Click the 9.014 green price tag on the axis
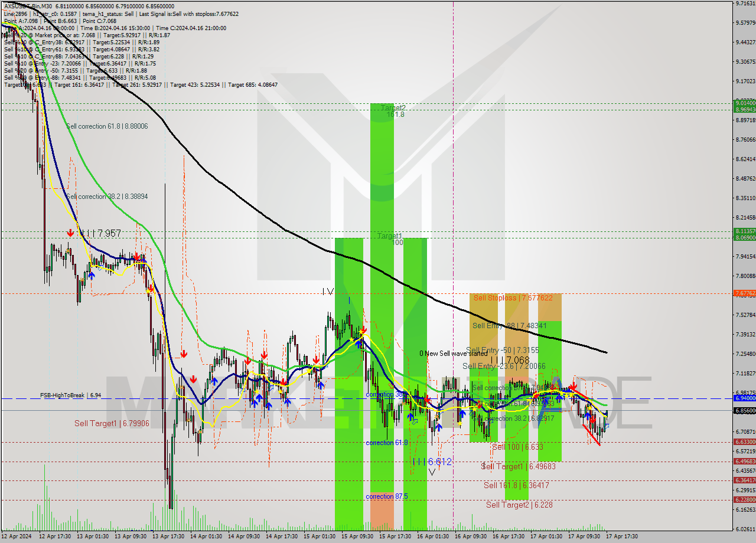The width and height of the screenshot is (756, 543). pos(744,103)
